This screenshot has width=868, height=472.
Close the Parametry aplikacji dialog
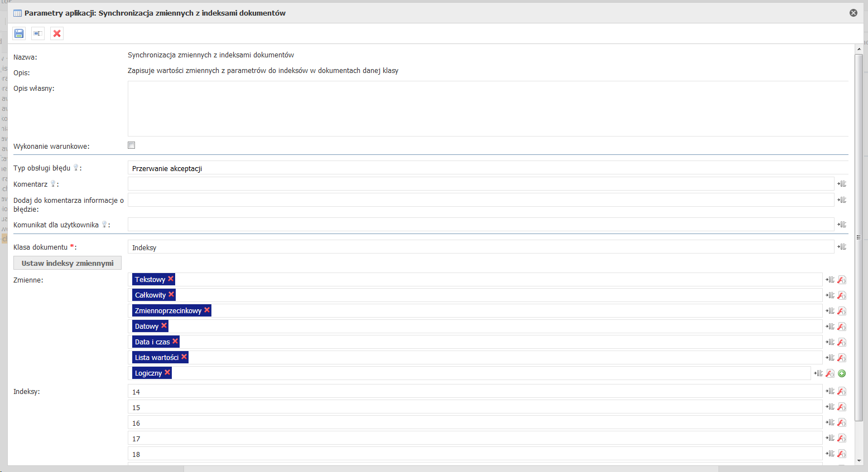coord(853,13)
